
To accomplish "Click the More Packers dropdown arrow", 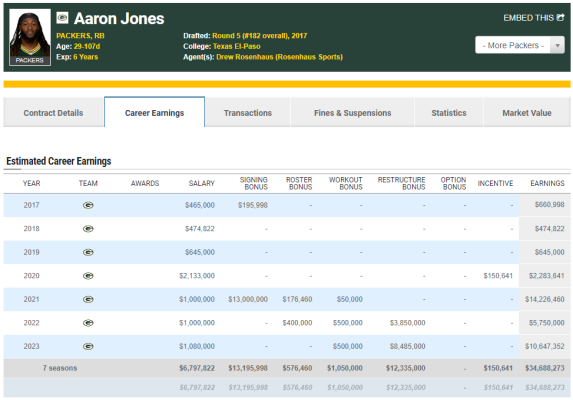I will click(x=558, y=46).
